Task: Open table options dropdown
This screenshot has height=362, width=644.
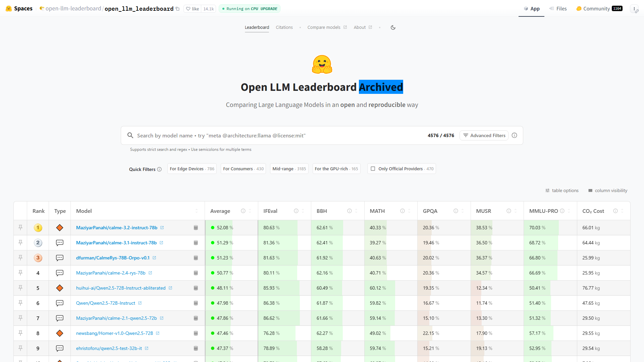Action: [x=562, y=190]
